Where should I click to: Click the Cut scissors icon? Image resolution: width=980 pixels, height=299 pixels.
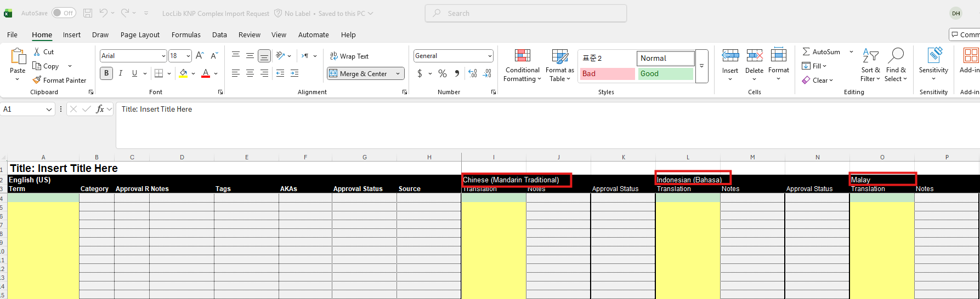coord(37,51)
